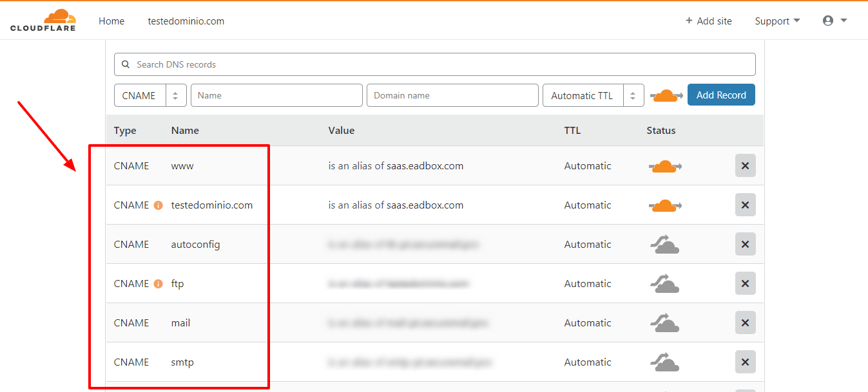Open the user account menu

click(x=834, y=21)
